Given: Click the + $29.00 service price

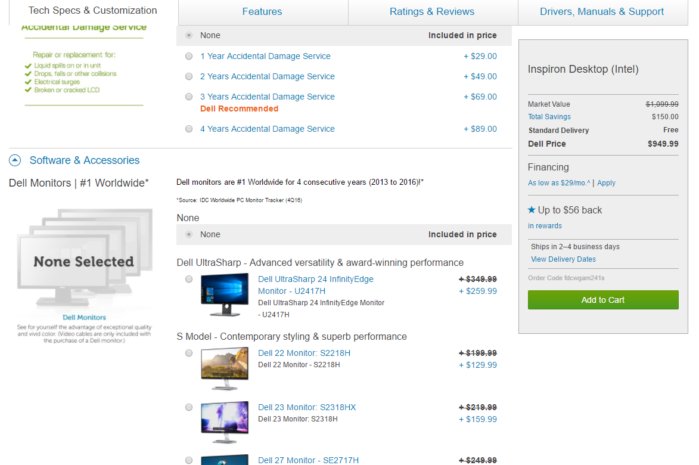Looking at the screenshot, I should 480,56.
